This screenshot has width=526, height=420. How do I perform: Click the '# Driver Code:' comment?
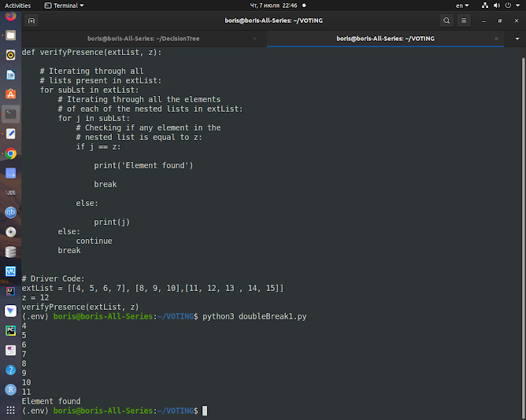(53, 279)
